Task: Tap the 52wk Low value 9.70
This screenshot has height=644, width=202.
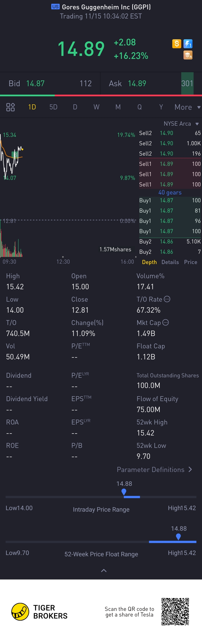Action: [x=143, y=456]
